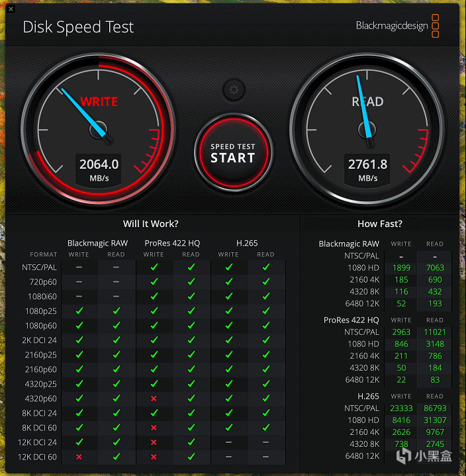Click ProRes NTSC/PAL write value 2963
The height and width of the screenshot is (476, 466).
(x=401, y=332)
